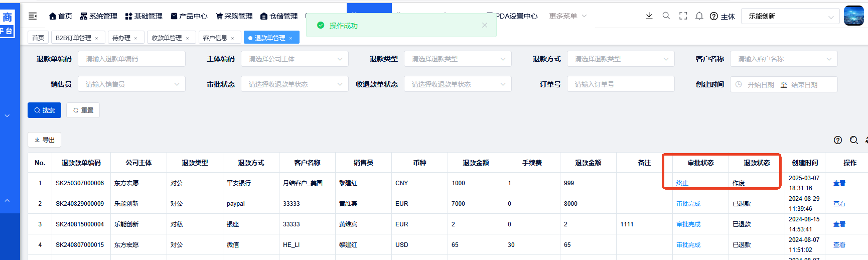Open the header search magnifier icon
This screenshot has height=260, width=868.
(x=666, y=16)
